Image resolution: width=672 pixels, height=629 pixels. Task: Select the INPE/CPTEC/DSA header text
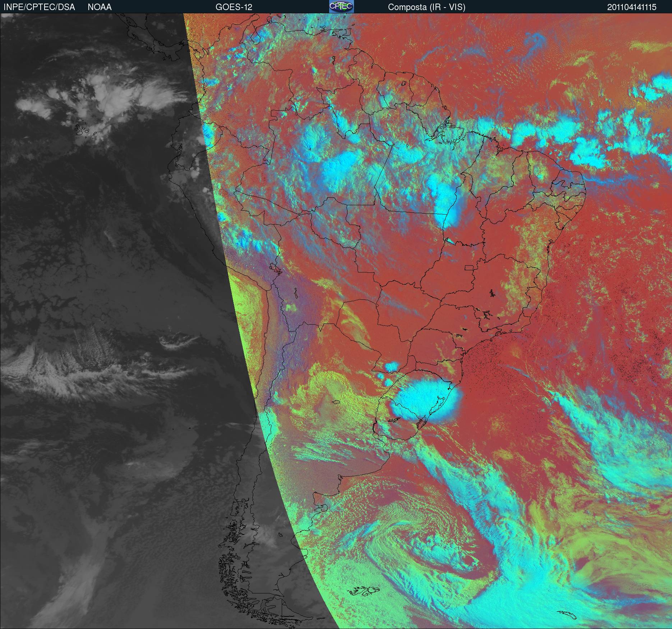pyautogui.click(x=39, y=7)
